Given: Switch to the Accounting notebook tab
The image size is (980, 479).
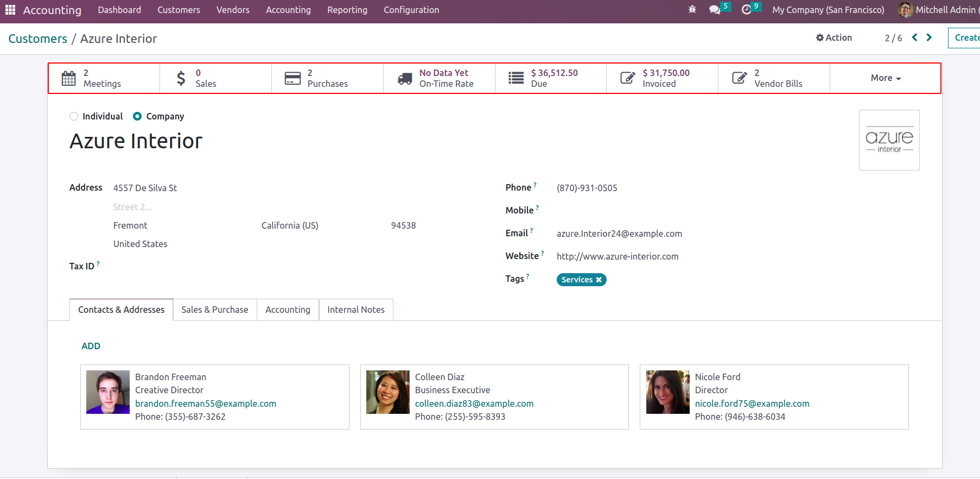Looking at the screenshot, I should (288, 310).
